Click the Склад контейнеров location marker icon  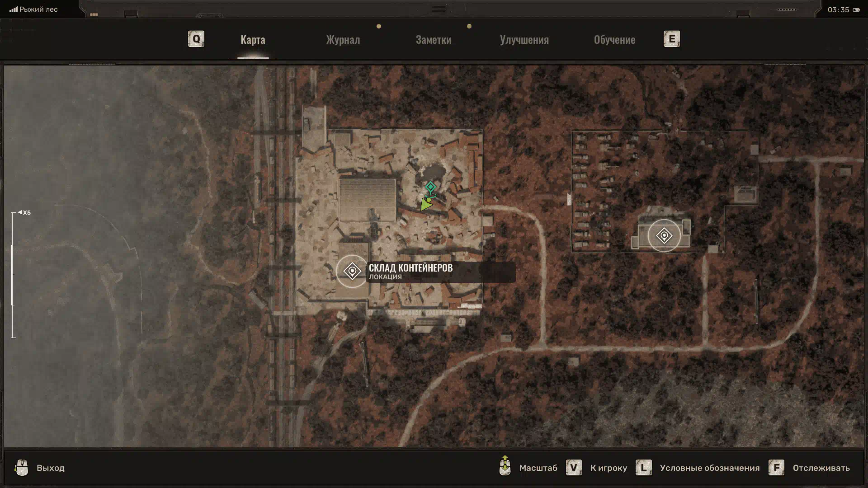(352, 271)
